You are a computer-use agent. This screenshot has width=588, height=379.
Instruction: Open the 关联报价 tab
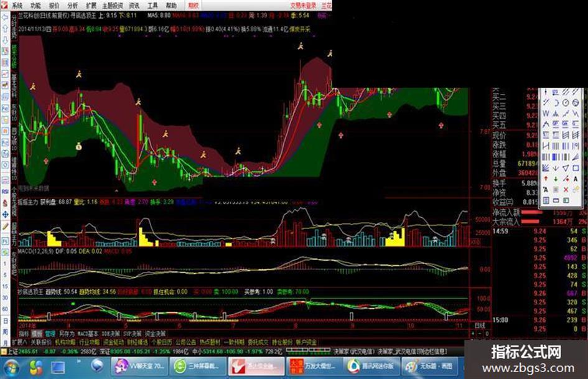(x=41, y=342)
